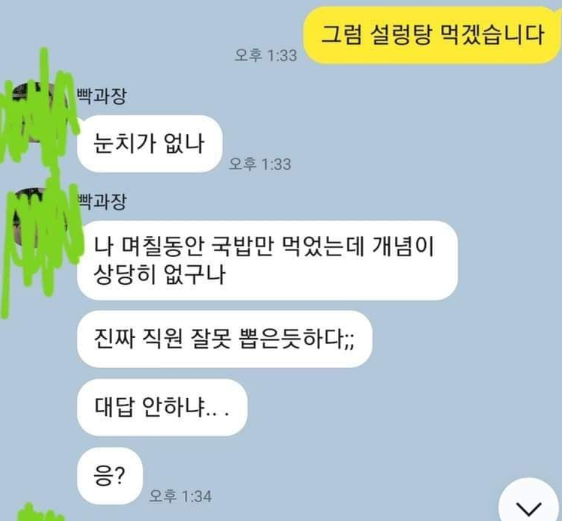562x521 pixels.
Task: Click timestamp 오후 1:33 beside 눈치가 없나
Action: coord(260,164)
